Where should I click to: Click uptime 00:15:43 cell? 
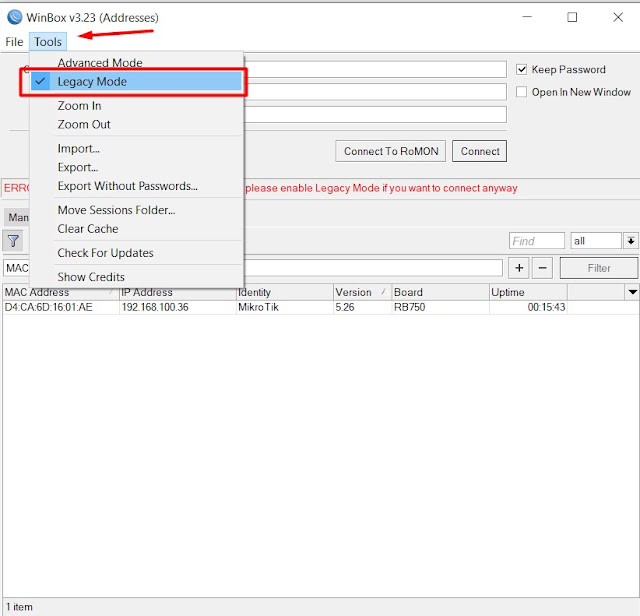click(528, 307)
